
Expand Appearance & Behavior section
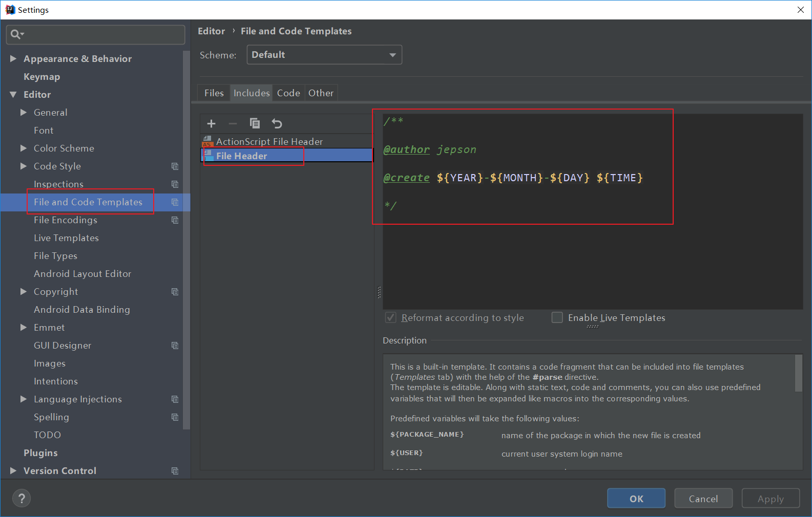[x=13, y=59]
